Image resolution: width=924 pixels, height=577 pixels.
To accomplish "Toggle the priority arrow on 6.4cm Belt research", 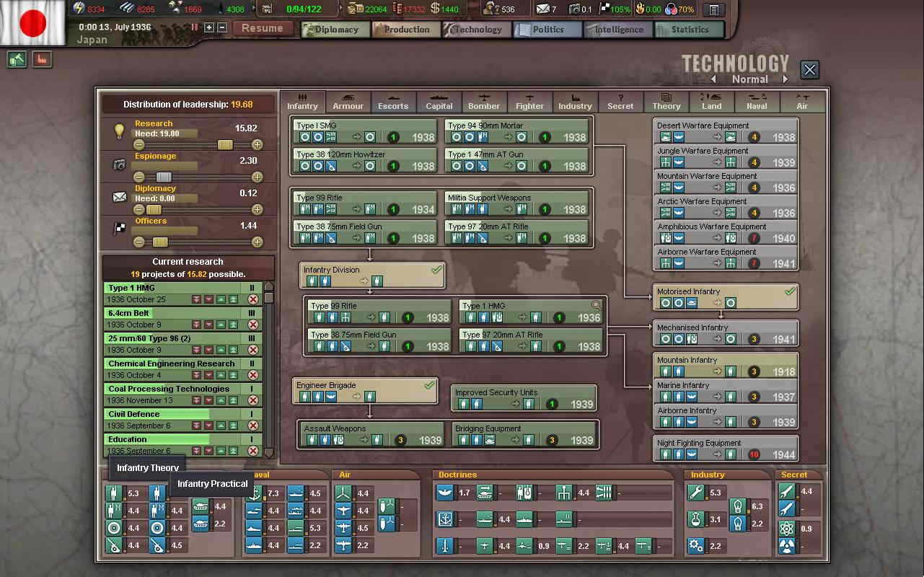I will (221, 325).
